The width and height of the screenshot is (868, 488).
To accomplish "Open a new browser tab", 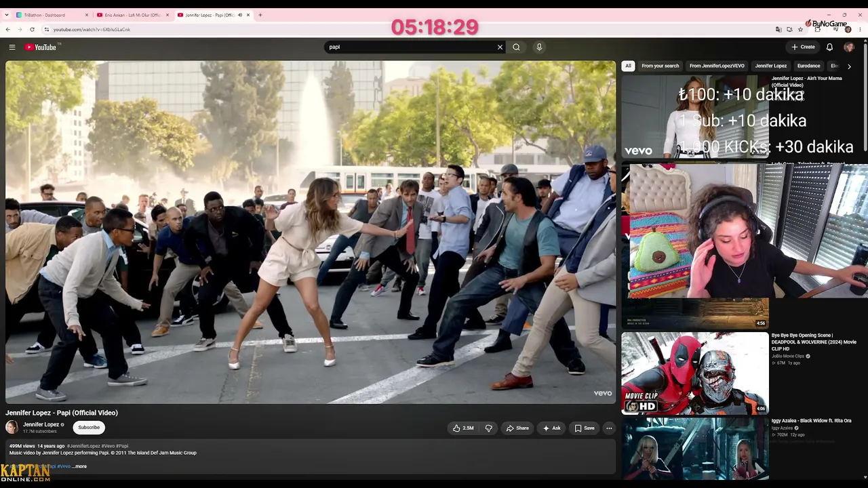I will tap(260, 15).
